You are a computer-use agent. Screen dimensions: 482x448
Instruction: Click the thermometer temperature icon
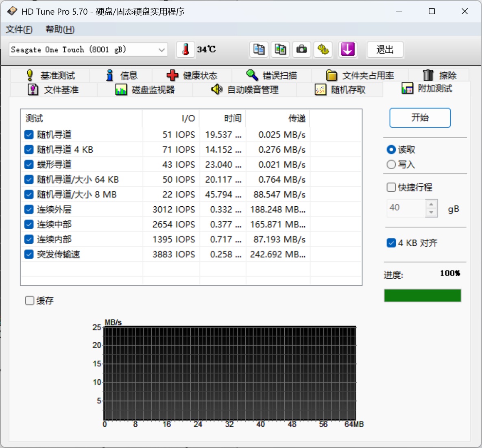(x=185, y=50)
